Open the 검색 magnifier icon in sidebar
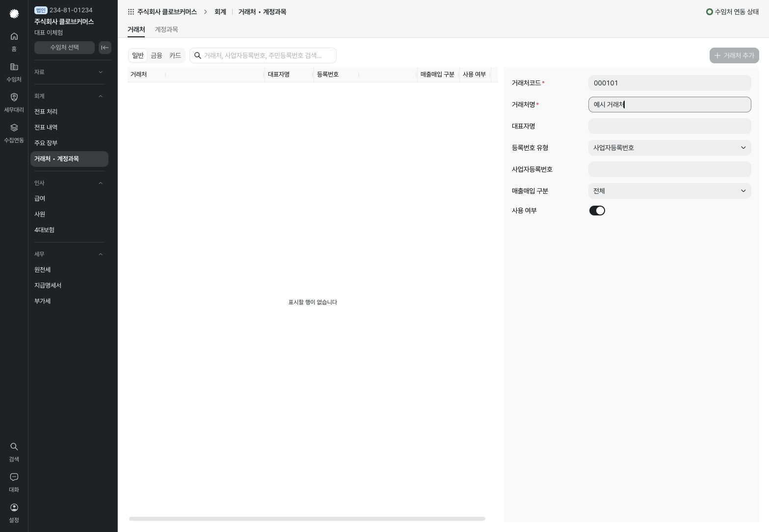The image size is (769, 532). [14, 447]
